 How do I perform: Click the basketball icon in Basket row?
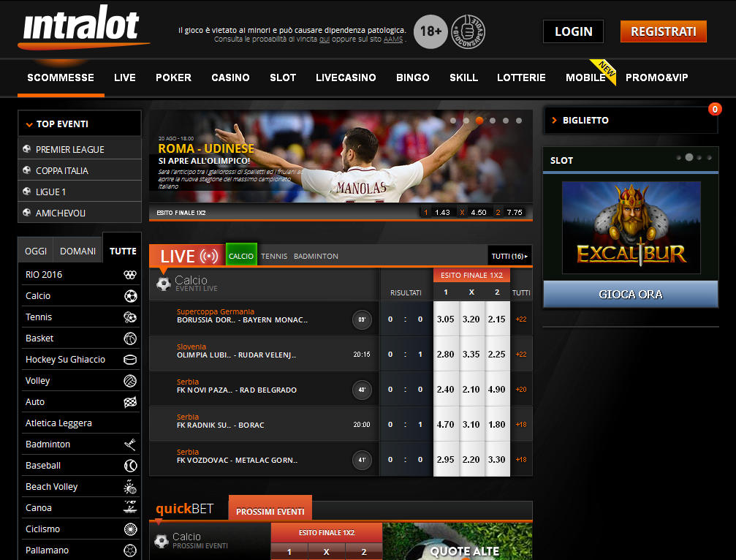(x=130, y=338)
